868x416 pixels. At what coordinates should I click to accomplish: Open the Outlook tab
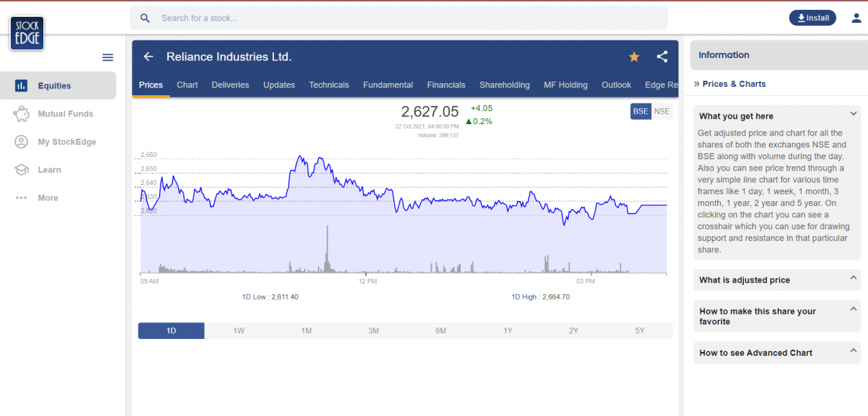(616, 85)
